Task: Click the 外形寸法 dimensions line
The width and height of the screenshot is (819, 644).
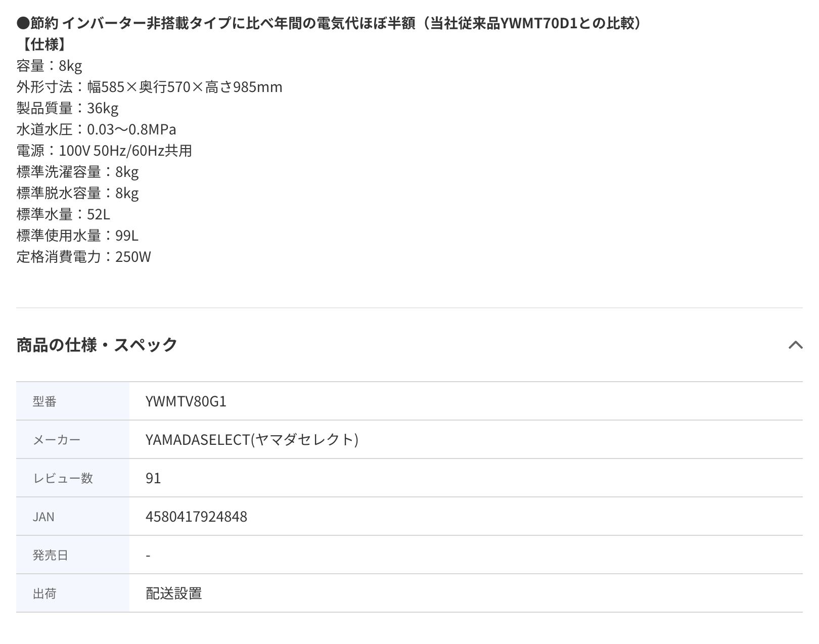Action: click(149, 87)
